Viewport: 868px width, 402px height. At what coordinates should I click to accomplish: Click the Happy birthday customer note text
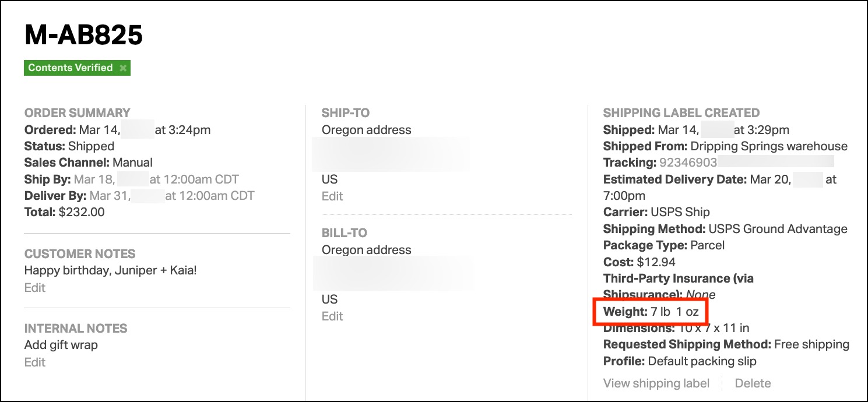point(111,270)
